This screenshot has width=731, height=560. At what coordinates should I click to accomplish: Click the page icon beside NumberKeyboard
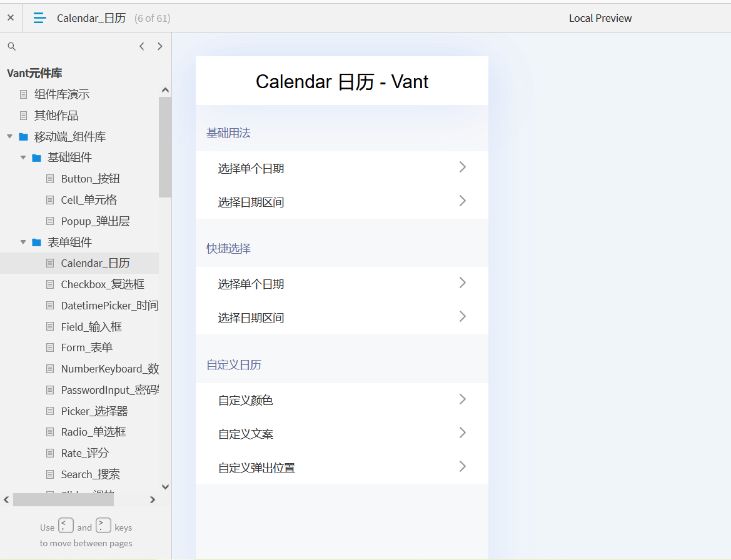(x=50, y=369)
